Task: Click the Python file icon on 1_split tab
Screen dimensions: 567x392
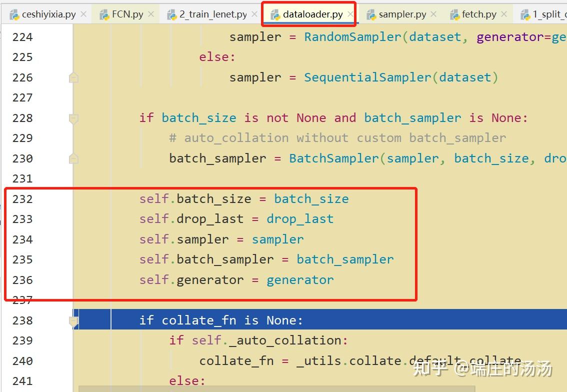Action: [525, 14]
